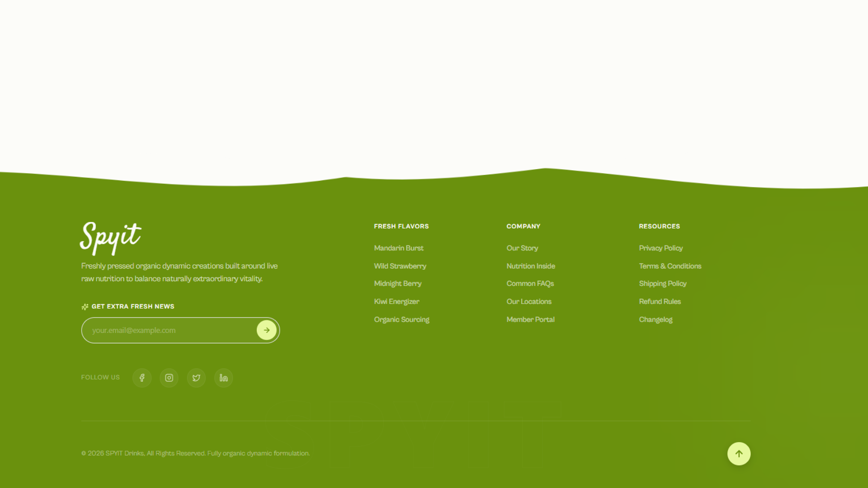The height and width of the screenshot is (488, 868).
Task: Open the Mandarin Burst link
Action: pos(399,248)
